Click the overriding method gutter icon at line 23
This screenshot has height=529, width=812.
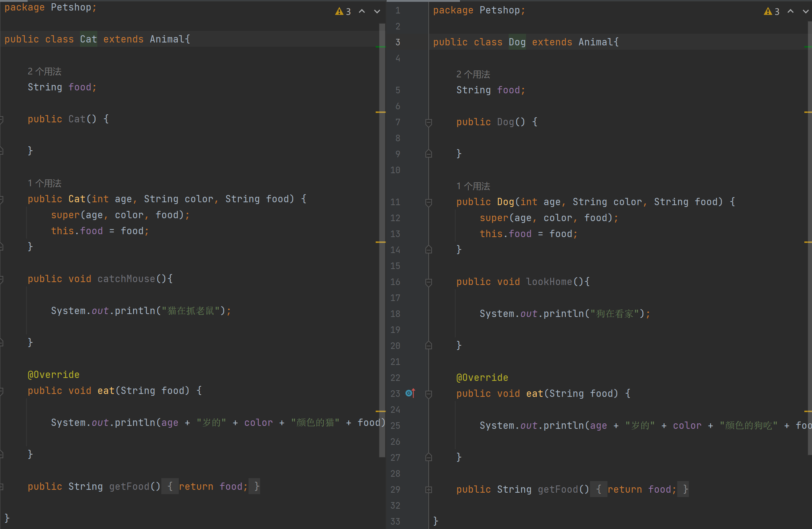pyautogui.click(x=410, y=393)
